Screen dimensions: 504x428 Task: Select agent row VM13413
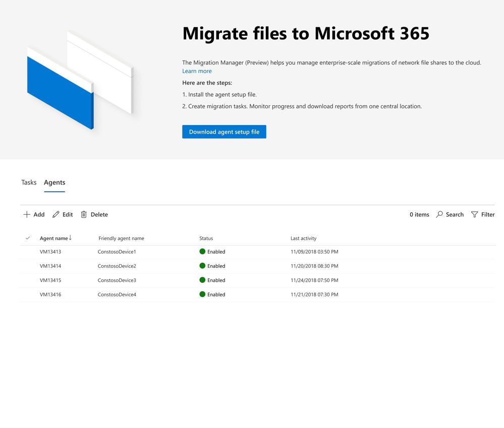point(257,252)
